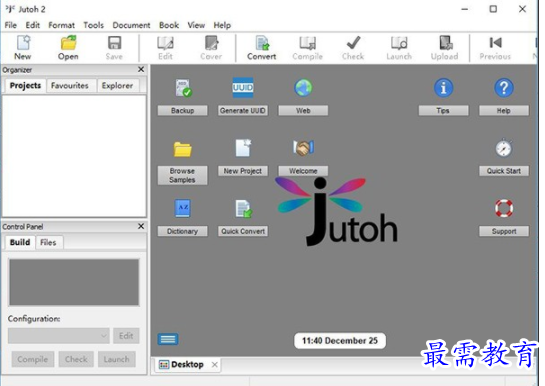Click the gray build preview area
The width and height of the screenshot is (545, 386).
[x=74, y=282]
